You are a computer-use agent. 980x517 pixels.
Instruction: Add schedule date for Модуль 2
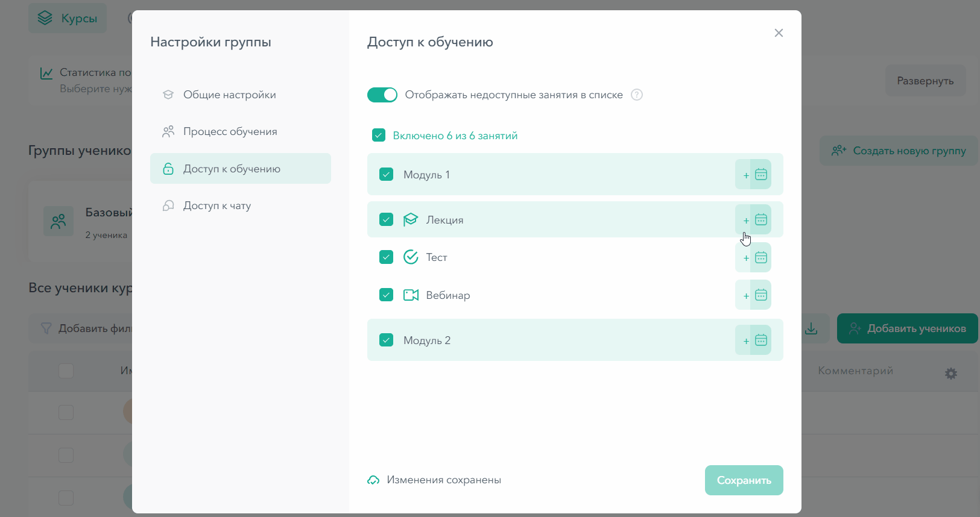pyautogui.click(x=753, y=340)
